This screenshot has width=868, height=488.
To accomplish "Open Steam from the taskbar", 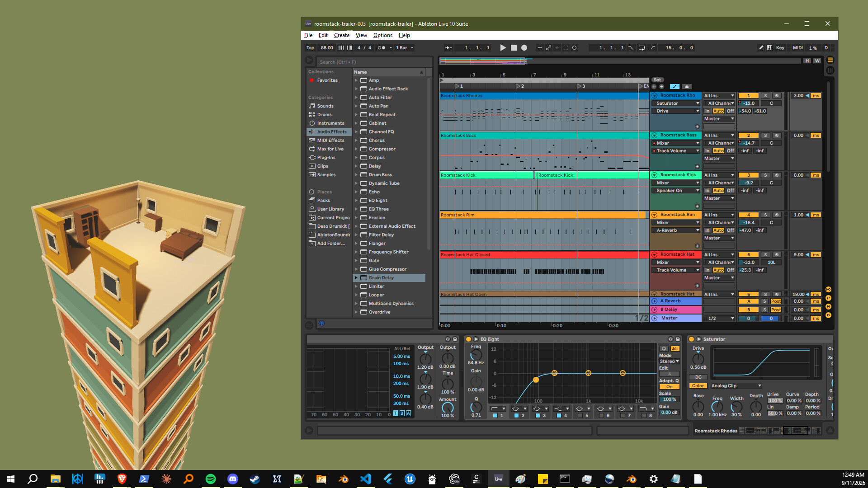I will point(255,479).
